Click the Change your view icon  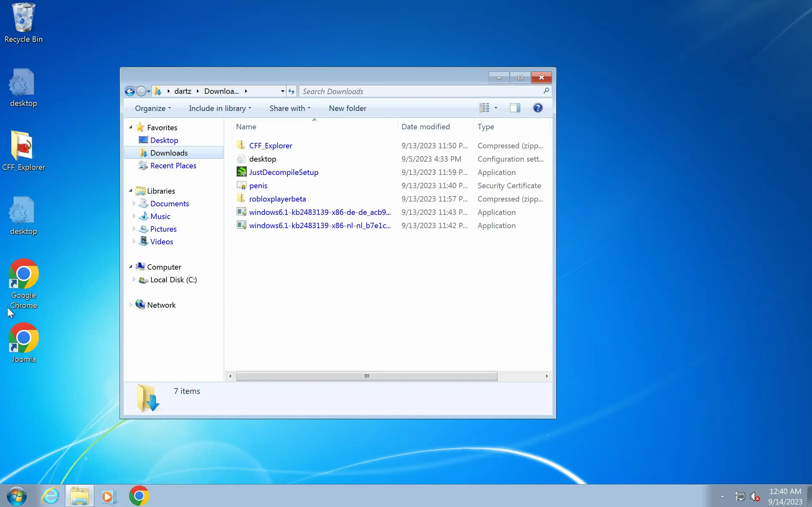click(x=484, y=108)
